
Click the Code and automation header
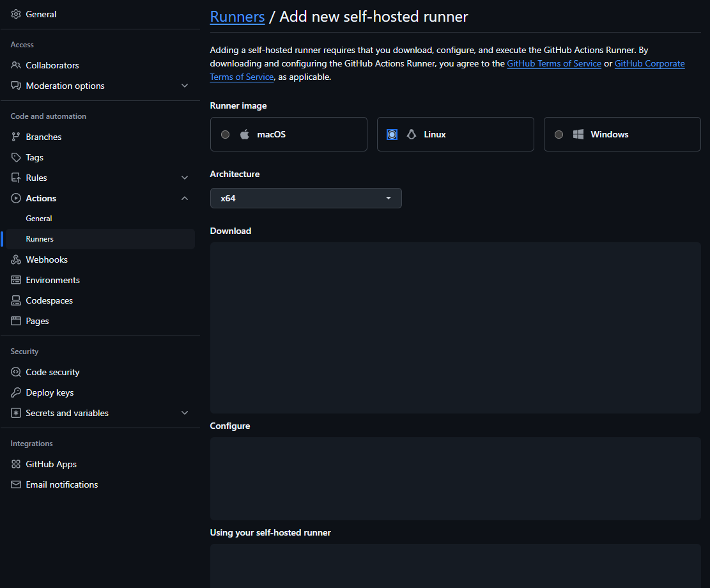tap(49, 116)
